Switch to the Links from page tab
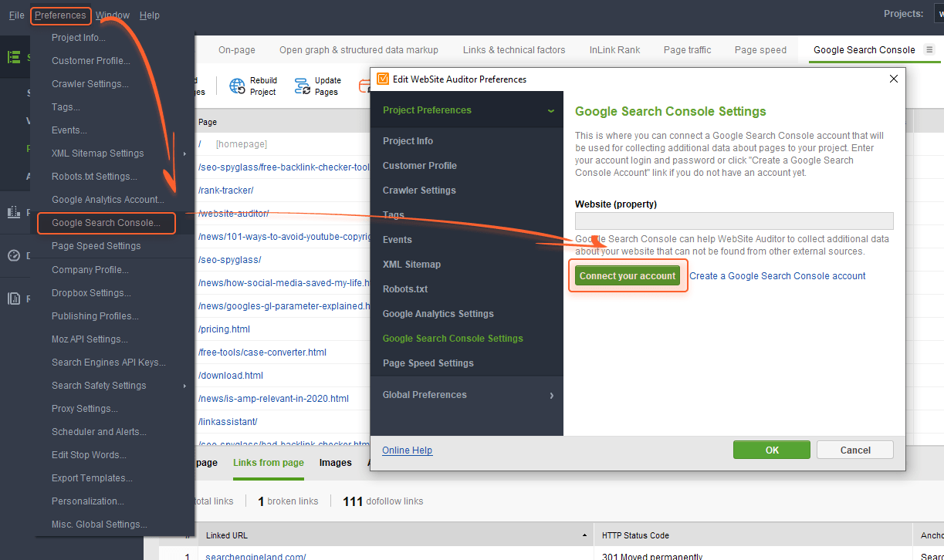The height and width of the screenshot is (560, 944). click(x=269, y=463)
